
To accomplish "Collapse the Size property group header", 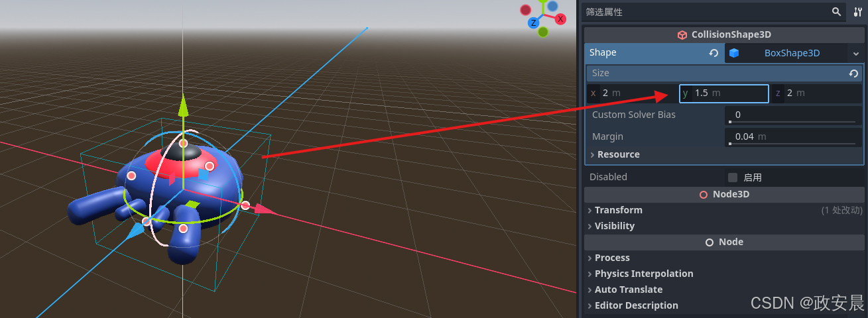I will point(724,74).
